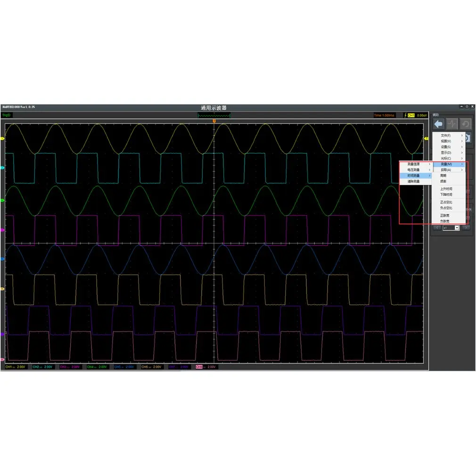The width and height of the screenshot is (476, 476).
Task: Select the 负占空比 measurement option
Action: (x=449, y=208)
